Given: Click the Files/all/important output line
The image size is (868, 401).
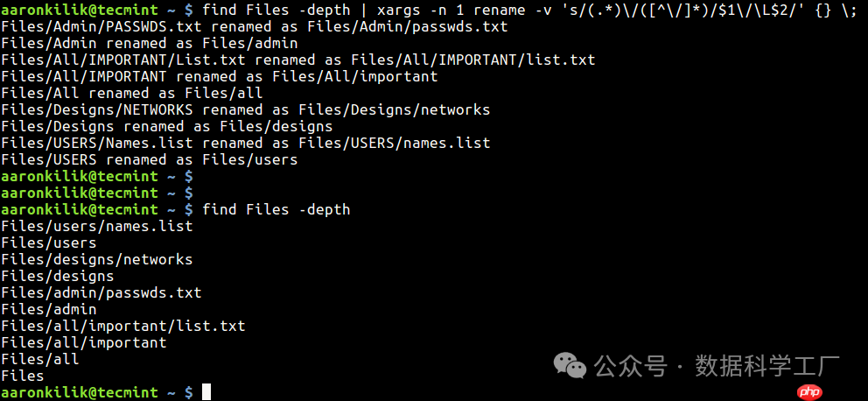Looking at the screenshot, I should click(84, 342).
